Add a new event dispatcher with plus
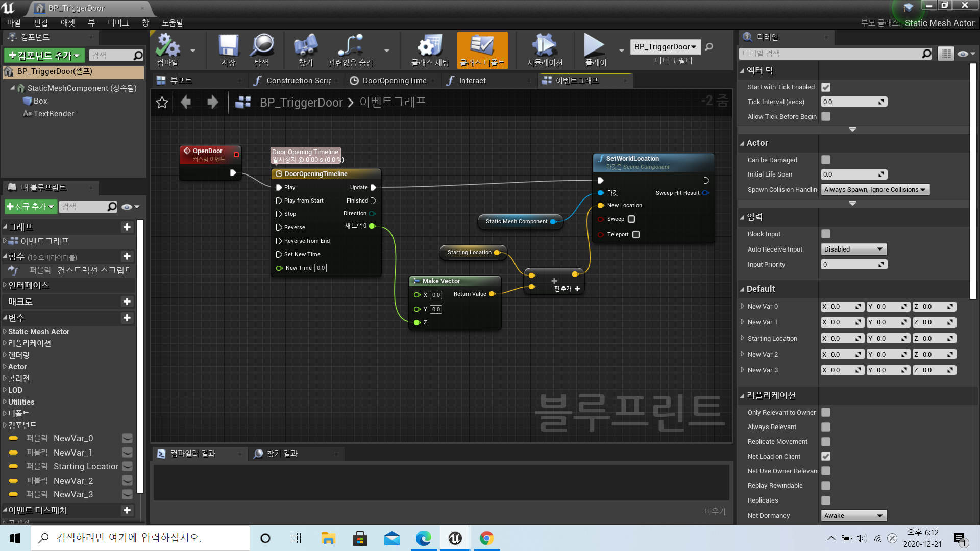The width and height of the screenshot is (980, 551). tap(127, 510)
